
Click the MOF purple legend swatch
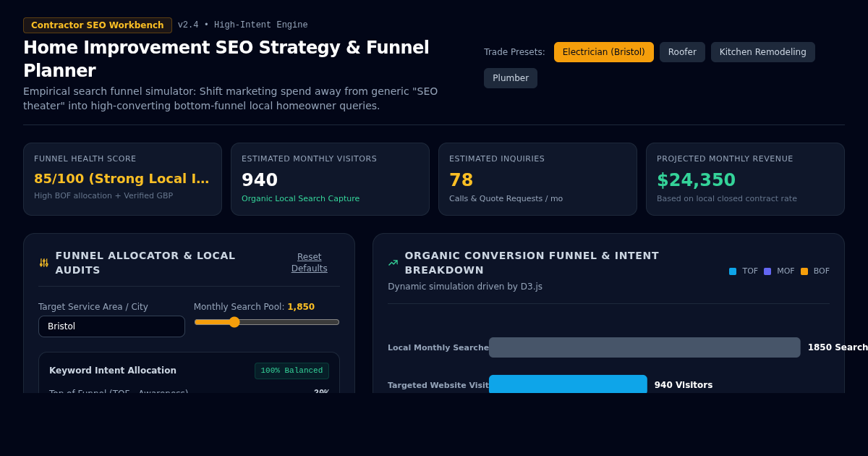(x=767, y=271)
